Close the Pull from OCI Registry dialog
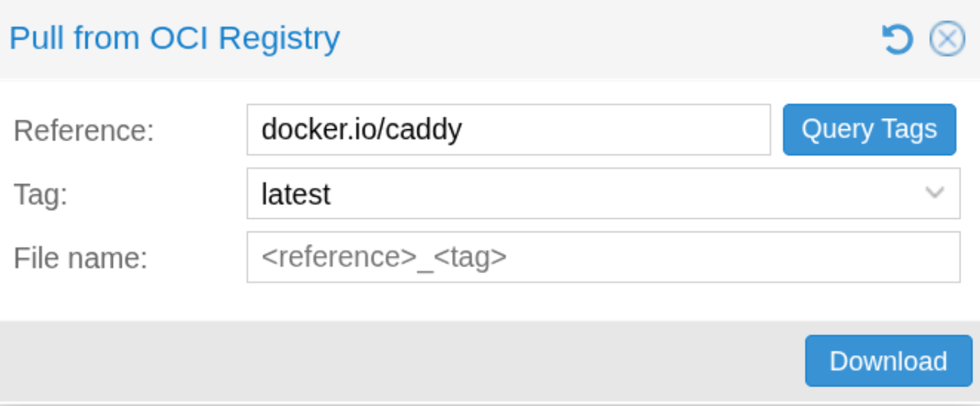 (x=947, y=39)
